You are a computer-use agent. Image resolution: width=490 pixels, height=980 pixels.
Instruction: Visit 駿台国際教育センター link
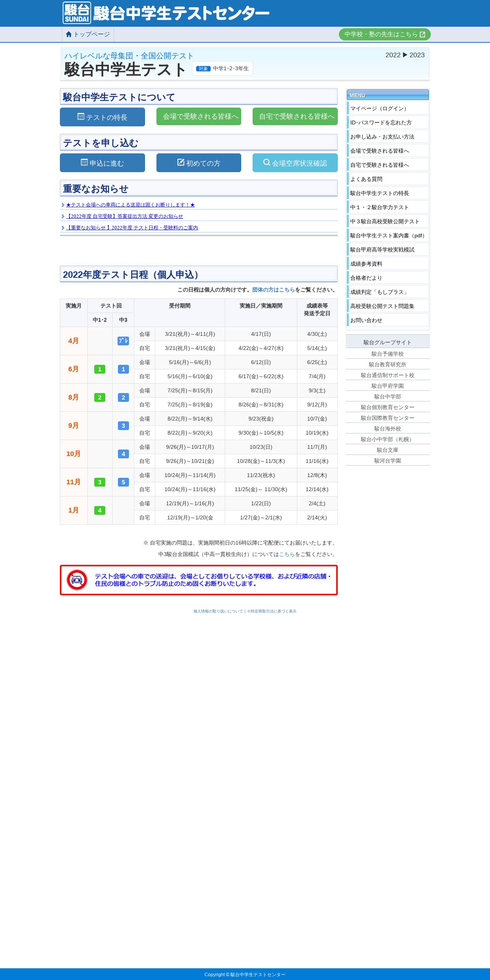coord(388,418)
